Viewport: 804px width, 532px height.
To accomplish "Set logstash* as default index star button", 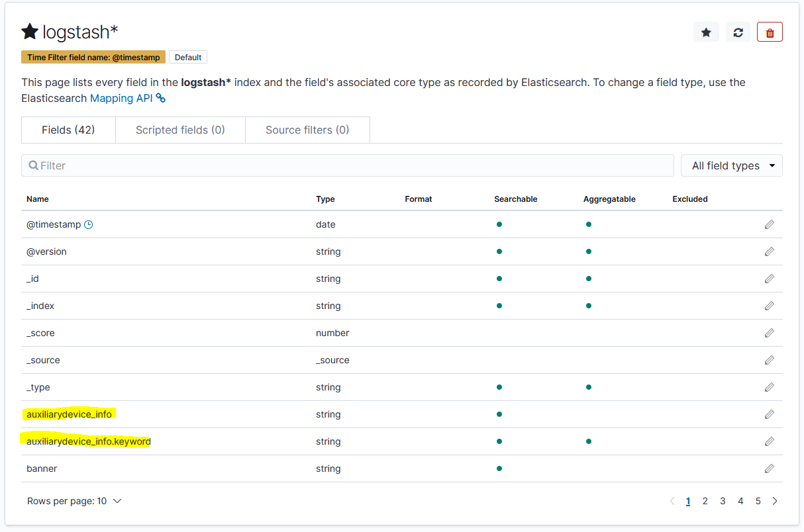I will tap(706, 32).
